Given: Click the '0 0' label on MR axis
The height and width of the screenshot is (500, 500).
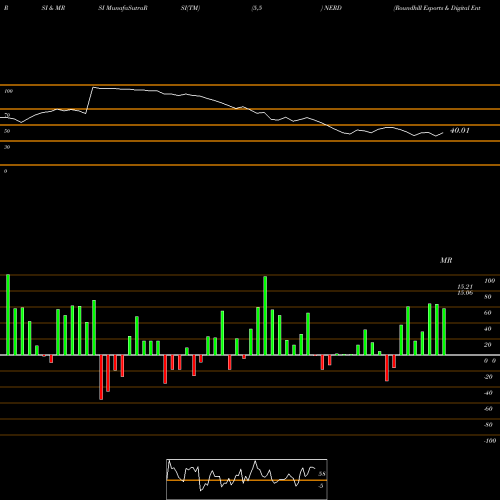Looking at the screenshot, I should coord(490,361).
